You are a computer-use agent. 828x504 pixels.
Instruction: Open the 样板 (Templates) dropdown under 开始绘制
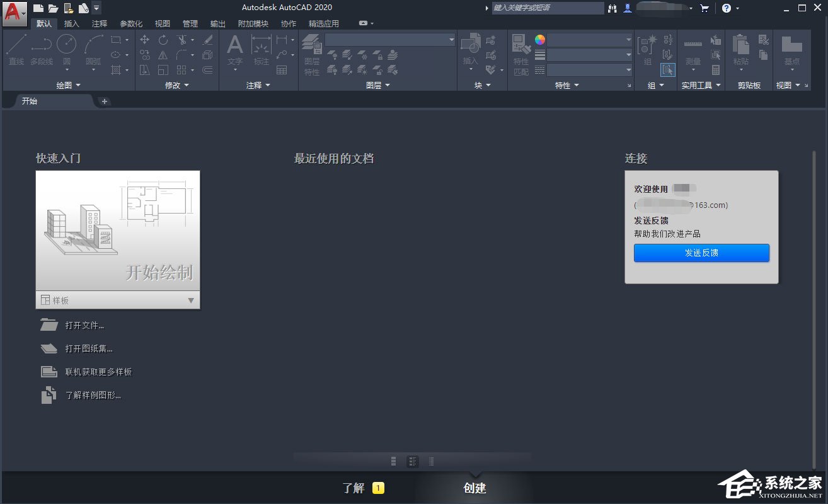coord(190,301)
